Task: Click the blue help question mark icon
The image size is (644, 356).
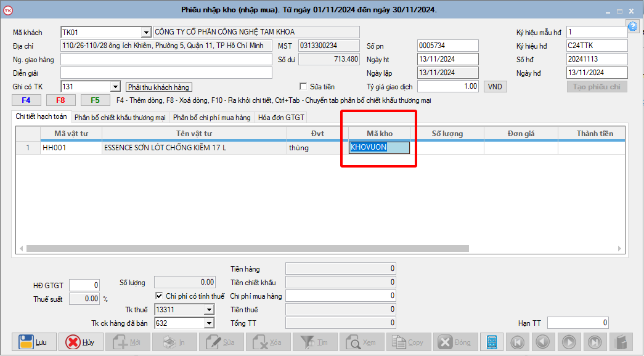Action: tap(632, 26)
